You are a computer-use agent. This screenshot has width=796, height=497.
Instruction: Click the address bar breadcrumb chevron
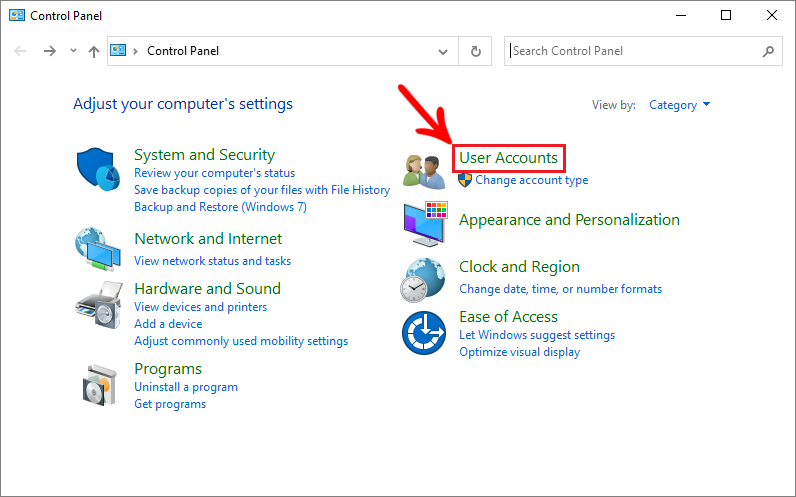tap(135, 51)
